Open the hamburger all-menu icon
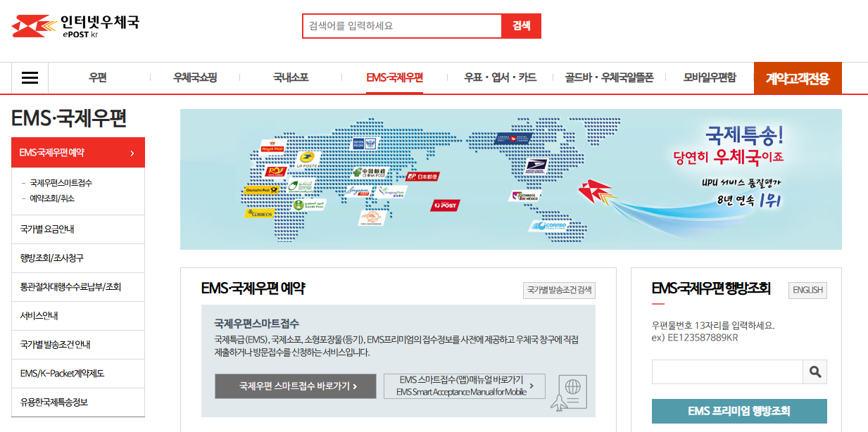The width and height of the screenshot is (868, 432). [30, 78]
